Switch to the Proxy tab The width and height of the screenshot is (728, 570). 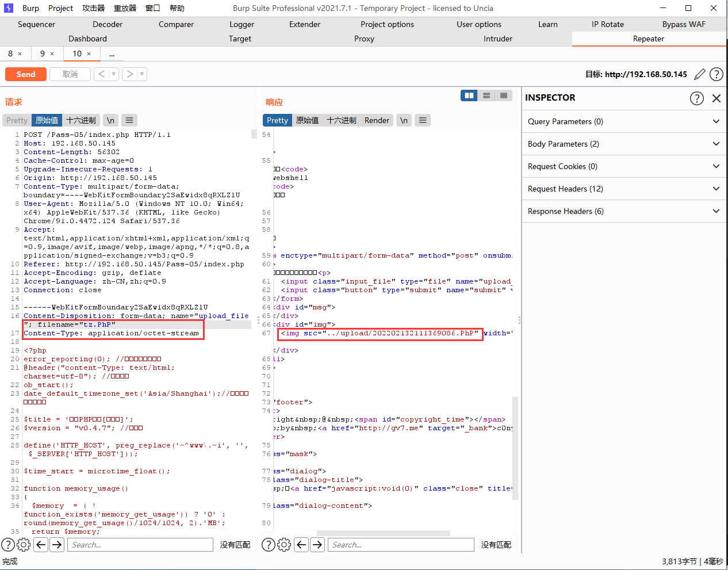[364, 39]
